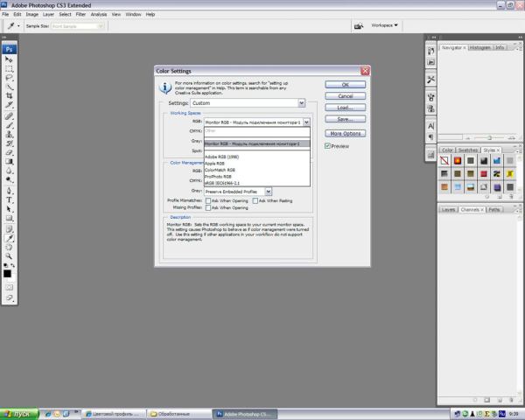The width and height of the screenshot is (525, 420).
Task: Select the Rectangle shape tool
Action: (x=9, y=218)
